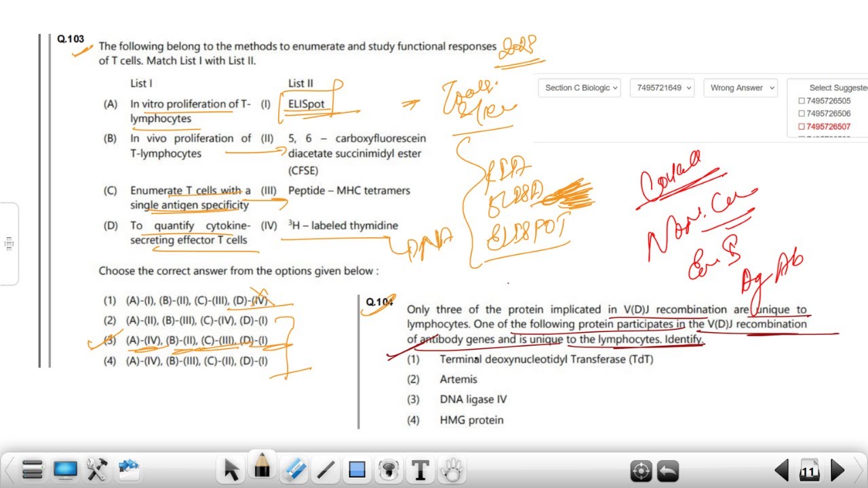The image size is (868, 488).
Task: Click the Q.103 question number
Action: pos(71,39)
